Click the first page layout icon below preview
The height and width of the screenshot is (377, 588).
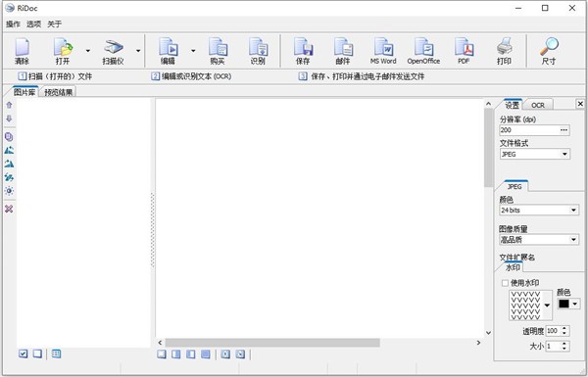[162, 353]
